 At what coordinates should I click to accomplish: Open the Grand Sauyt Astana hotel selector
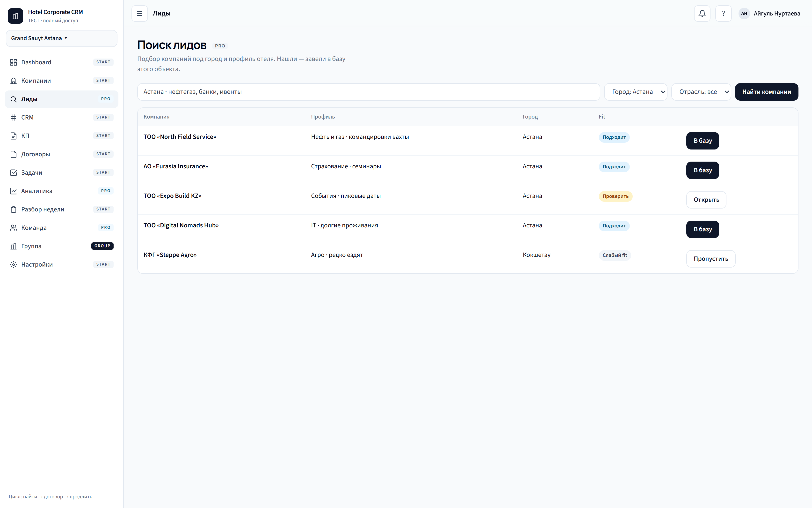pos(61,38)
